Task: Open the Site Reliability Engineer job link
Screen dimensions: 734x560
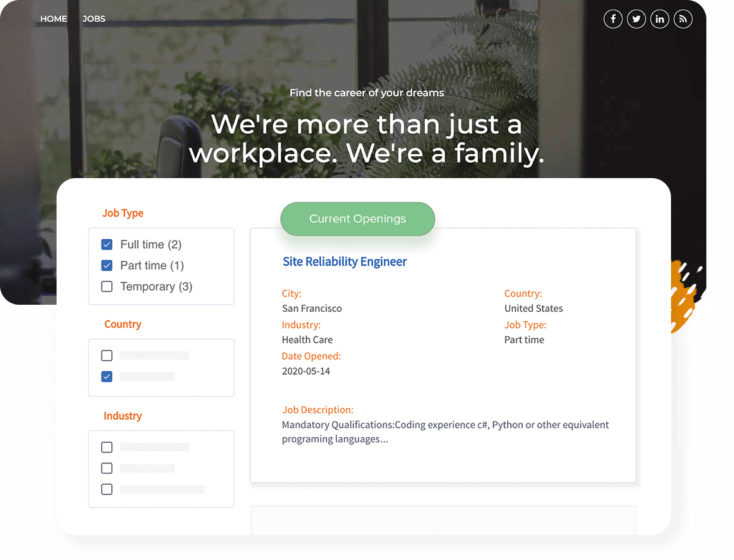Action: [x=345, y=262]
